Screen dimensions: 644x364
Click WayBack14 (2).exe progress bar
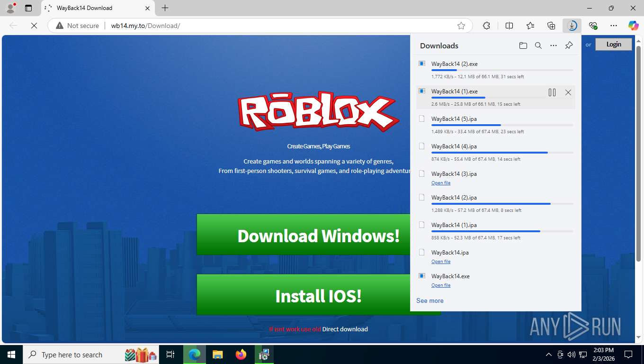coord(502,70)
